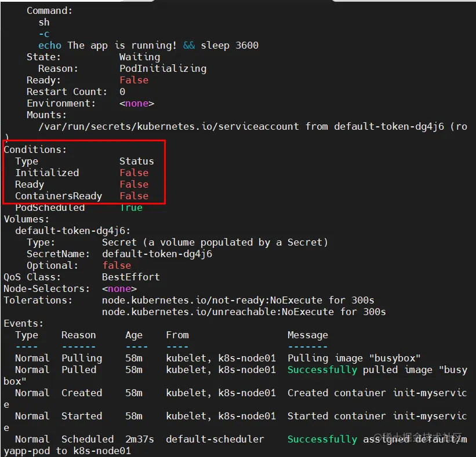
Task: Click the 'Volumes:' heading
Action: [26, 220]
